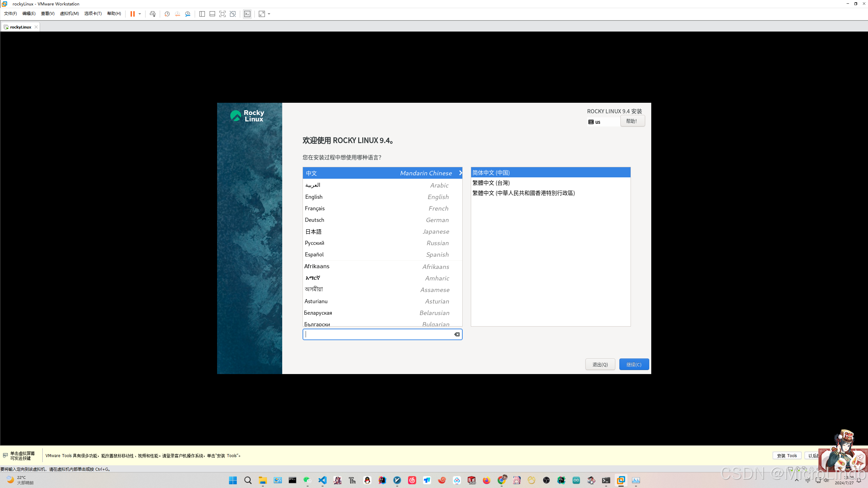Select the Français French row
The height and width of the screenshot is (488, 868).
pos(382,208)
